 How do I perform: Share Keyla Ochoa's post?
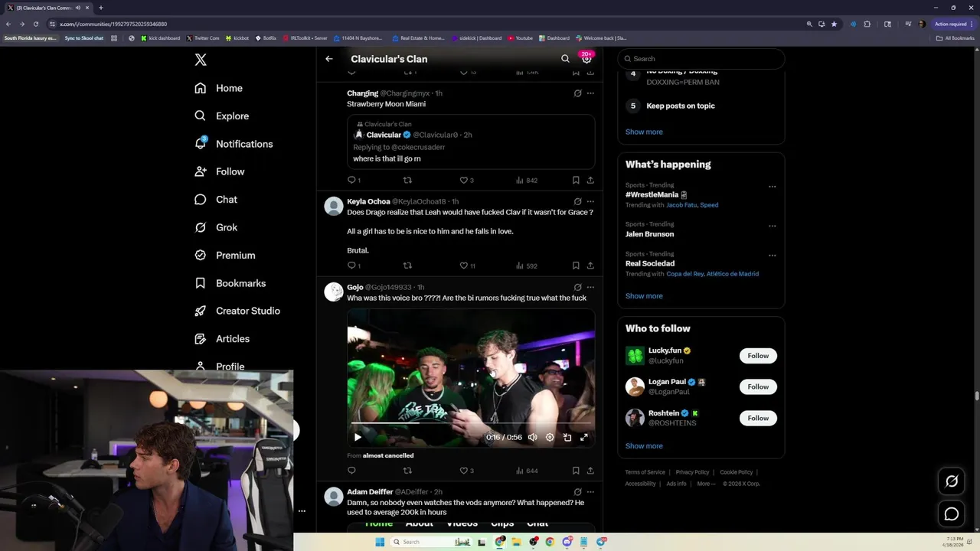click(x=590, y=266)
